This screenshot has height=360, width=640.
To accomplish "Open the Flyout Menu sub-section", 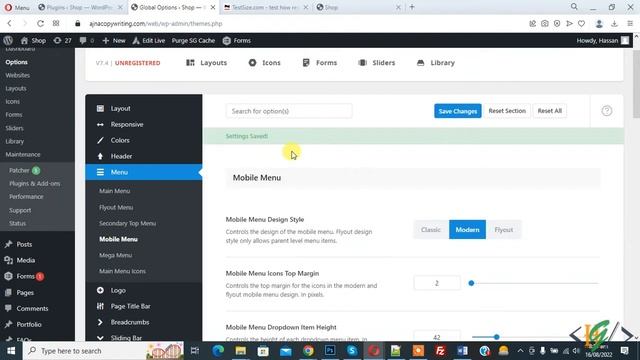I will (116, 207).
